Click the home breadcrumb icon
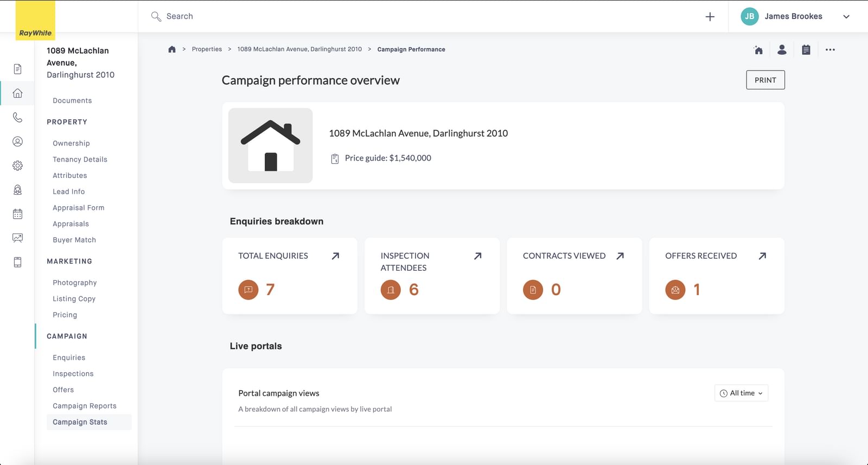The image size is (868, 465). [x=172, y=49]
